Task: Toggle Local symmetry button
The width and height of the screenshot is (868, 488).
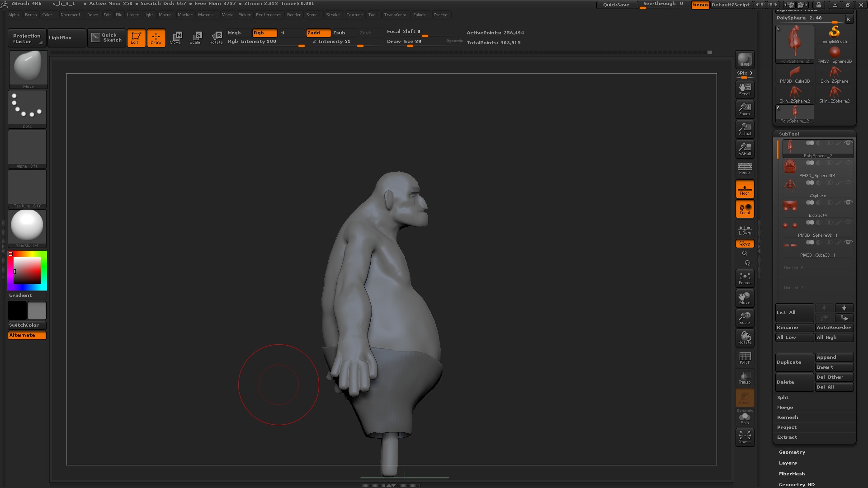Action: click(745, 209)
